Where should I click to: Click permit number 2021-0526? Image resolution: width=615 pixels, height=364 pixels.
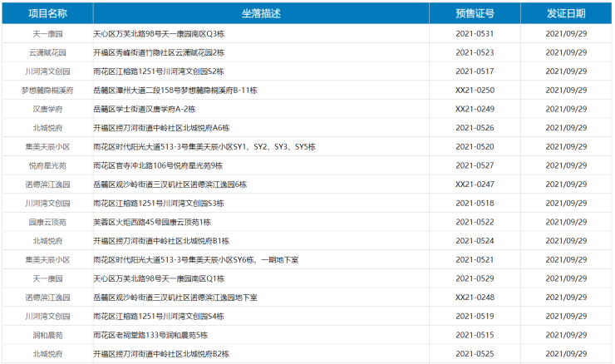click(x=475, y=128)
